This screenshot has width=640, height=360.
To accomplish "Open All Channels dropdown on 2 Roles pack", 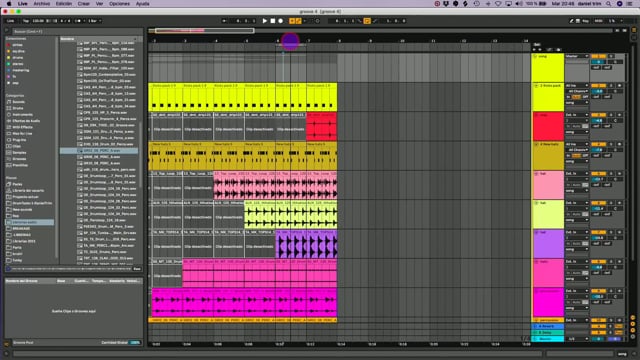I will coord(577,91).
